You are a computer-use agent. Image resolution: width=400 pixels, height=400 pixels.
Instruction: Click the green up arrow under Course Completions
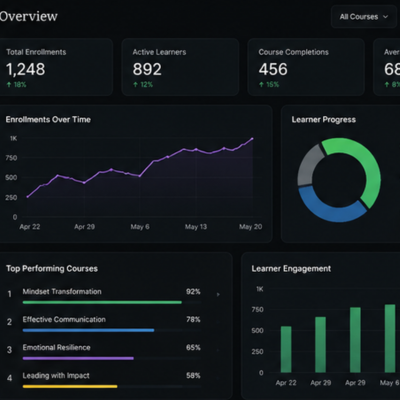click(x=261, y=85)
